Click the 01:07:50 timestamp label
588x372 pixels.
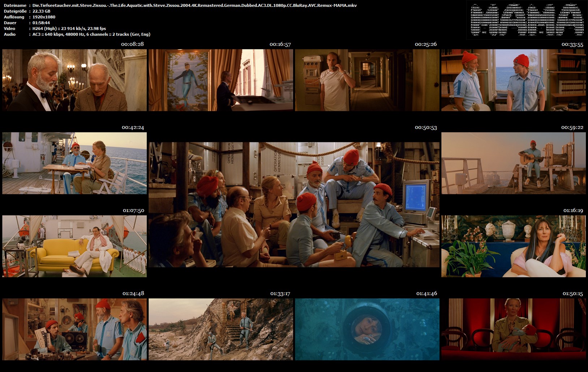click(133, 210)
